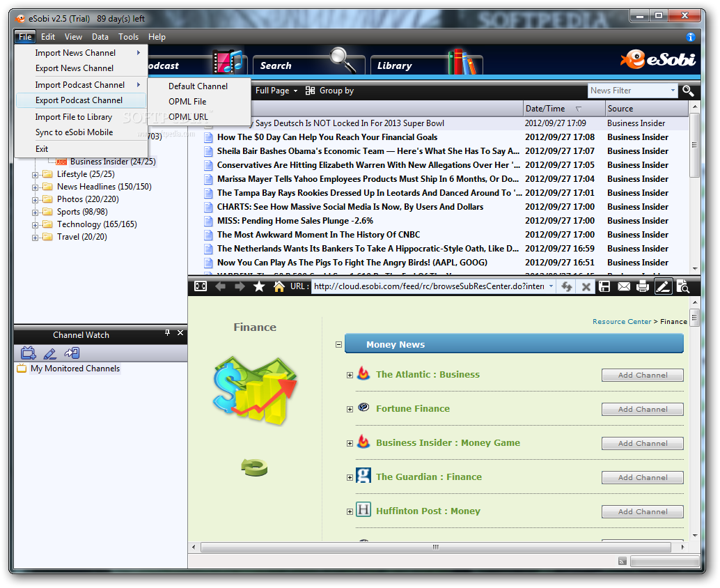Image resolution: width=720 pixels, height=588 pixels.
Task: Click the export arrow icon in Channel Watch
Action: [x=72, y=353]
